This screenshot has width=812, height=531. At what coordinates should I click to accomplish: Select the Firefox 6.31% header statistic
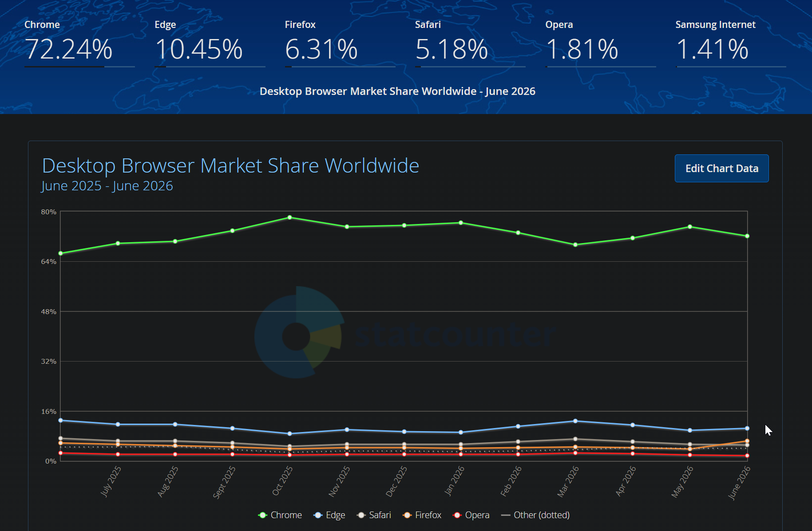(x=340, y=43)
